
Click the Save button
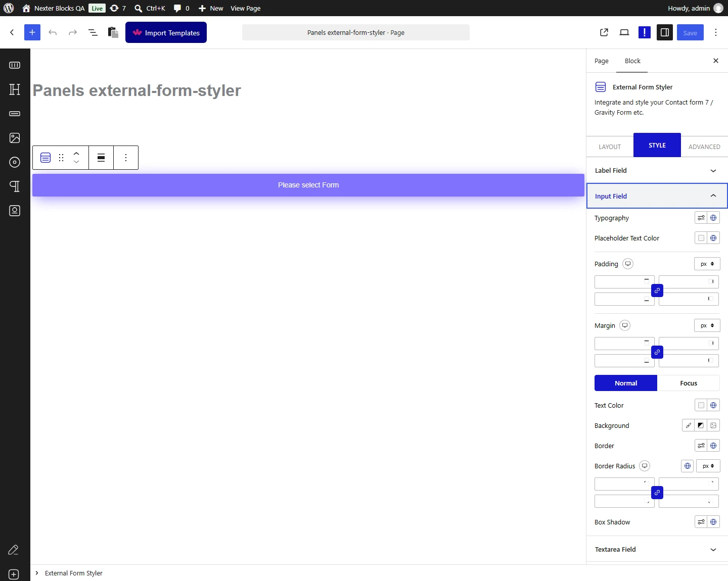690,32
